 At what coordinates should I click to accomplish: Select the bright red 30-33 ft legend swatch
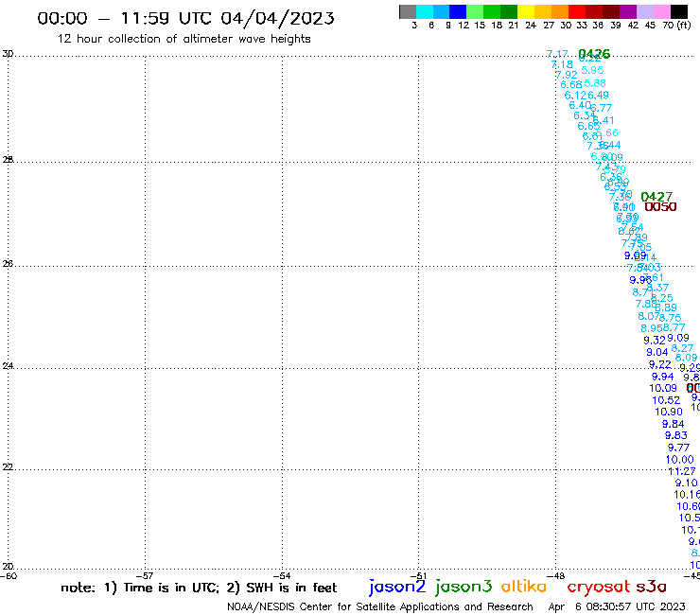pyautogui.click(x=577, y=11)
